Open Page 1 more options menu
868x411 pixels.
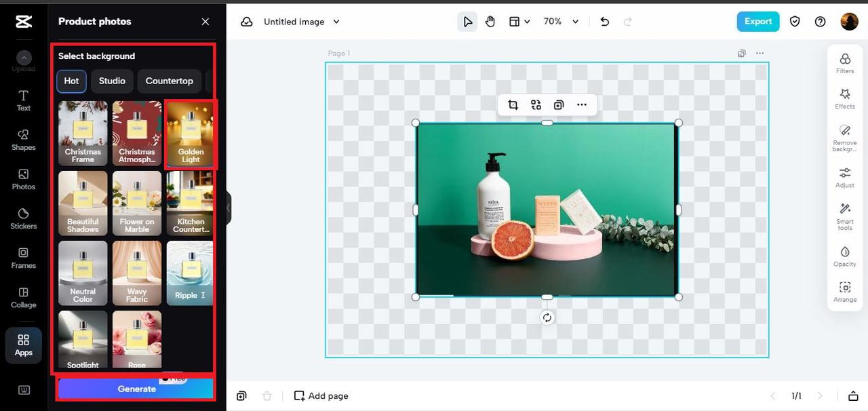(x=759, y=54)
